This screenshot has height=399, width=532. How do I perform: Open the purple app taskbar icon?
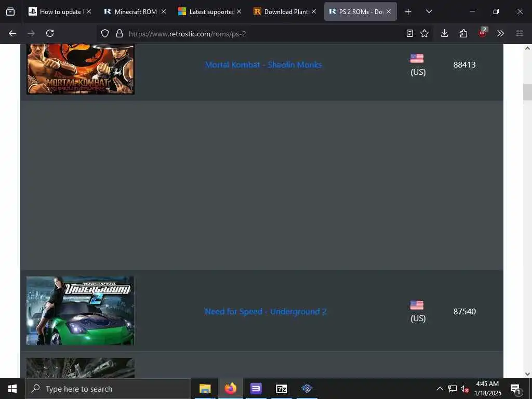pos(256,389)
